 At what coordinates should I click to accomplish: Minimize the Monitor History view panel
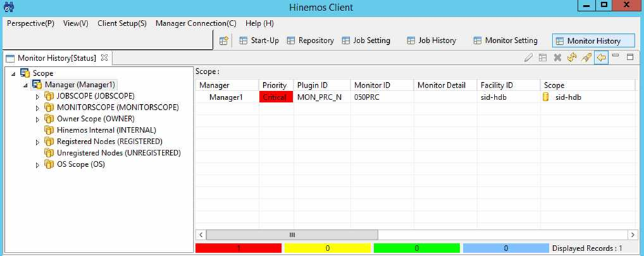615,56
